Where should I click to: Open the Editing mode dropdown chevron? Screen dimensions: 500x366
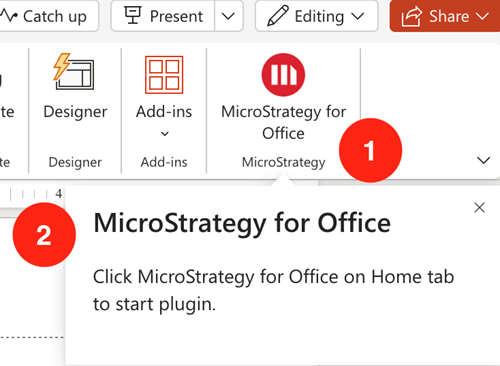click(x=358, y=16)
